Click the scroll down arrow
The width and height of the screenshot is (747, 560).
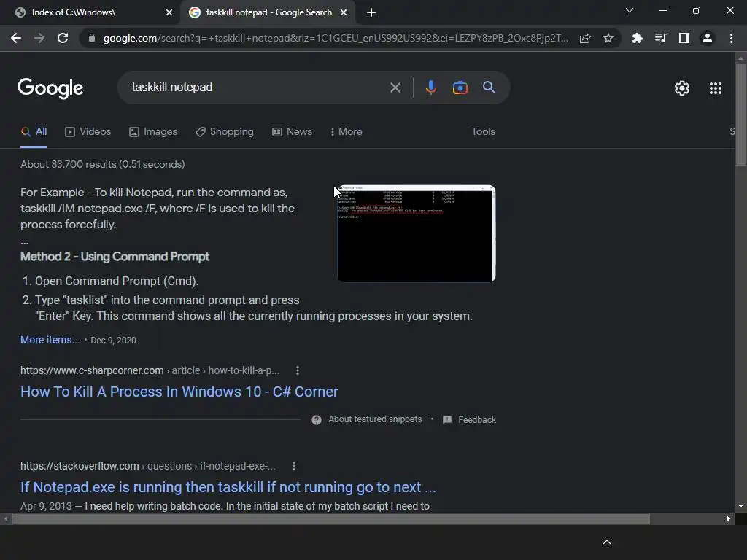tap(740, 506)
